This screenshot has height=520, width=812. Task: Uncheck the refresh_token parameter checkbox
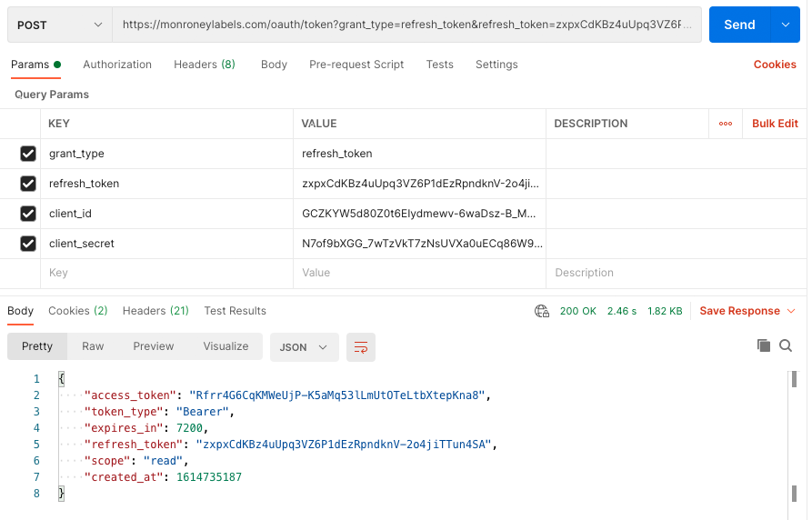pyautogui.click(x=27, y=184)
